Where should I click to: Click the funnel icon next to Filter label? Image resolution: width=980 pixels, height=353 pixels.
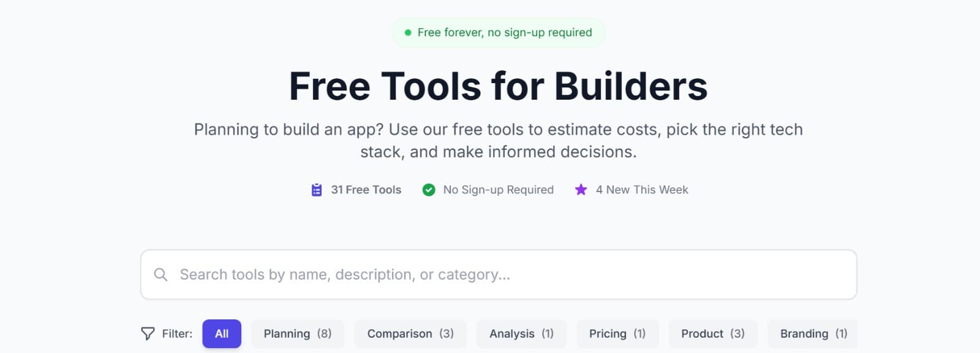point(148,333)
